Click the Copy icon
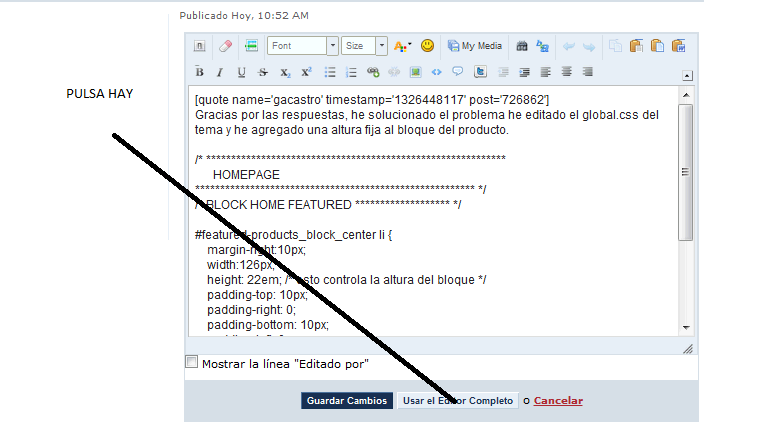 [615, 46]
